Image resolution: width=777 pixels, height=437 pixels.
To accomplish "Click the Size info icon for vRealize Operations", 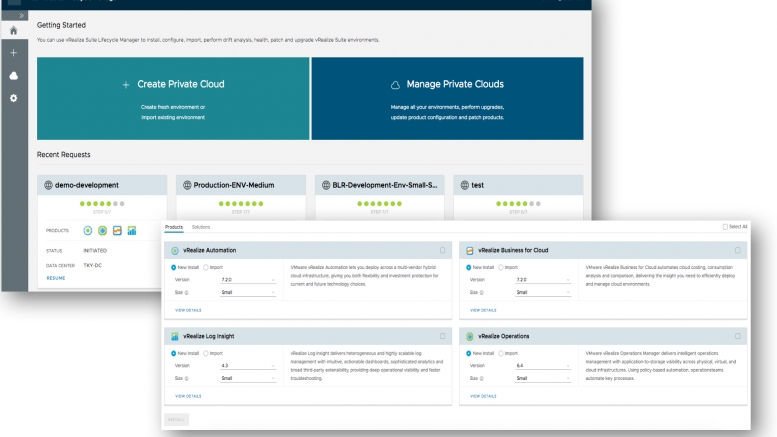I will pyautogui.click(x=482, y=379).
